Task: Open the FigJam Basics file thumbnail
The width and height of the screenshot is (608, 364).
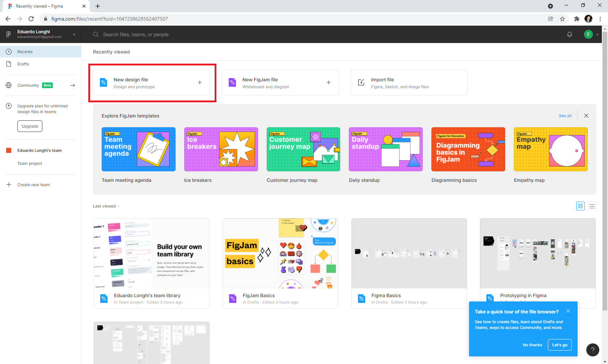Action: [x=280, y=253]
